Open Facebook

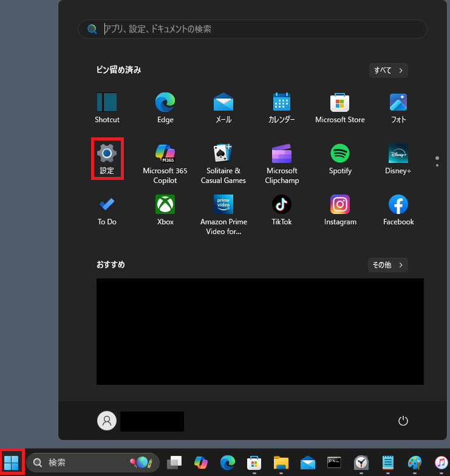tap(398, 210)
